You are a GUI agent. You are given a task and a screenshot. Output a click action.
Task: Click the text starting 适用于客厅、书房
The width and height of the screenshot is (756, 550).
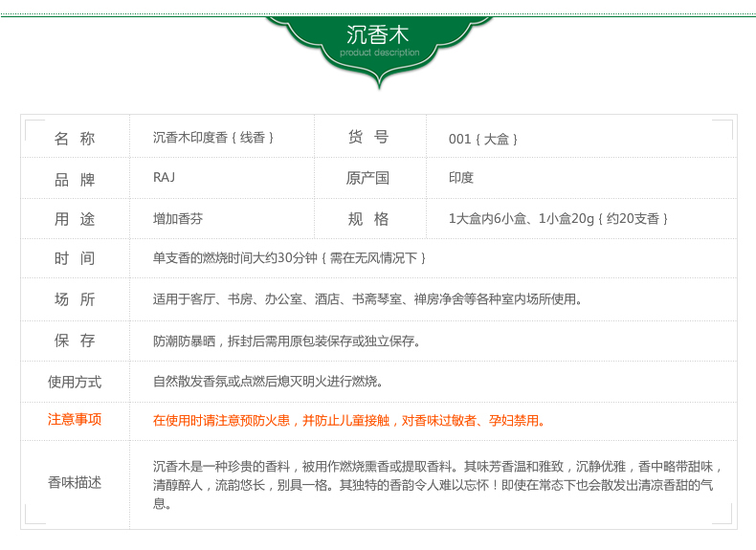click(367, 299)
